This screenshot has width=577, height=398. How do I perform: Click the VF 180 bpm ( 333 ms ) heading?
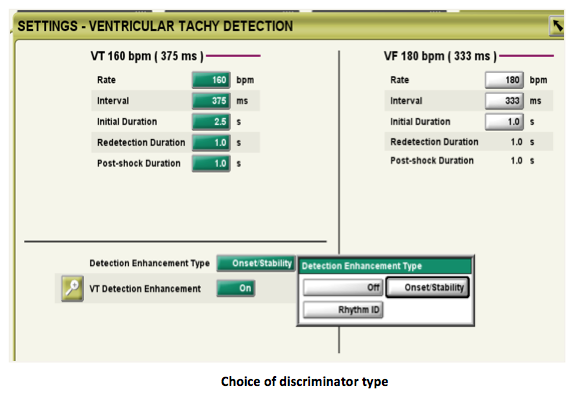(x=440, y=56)
